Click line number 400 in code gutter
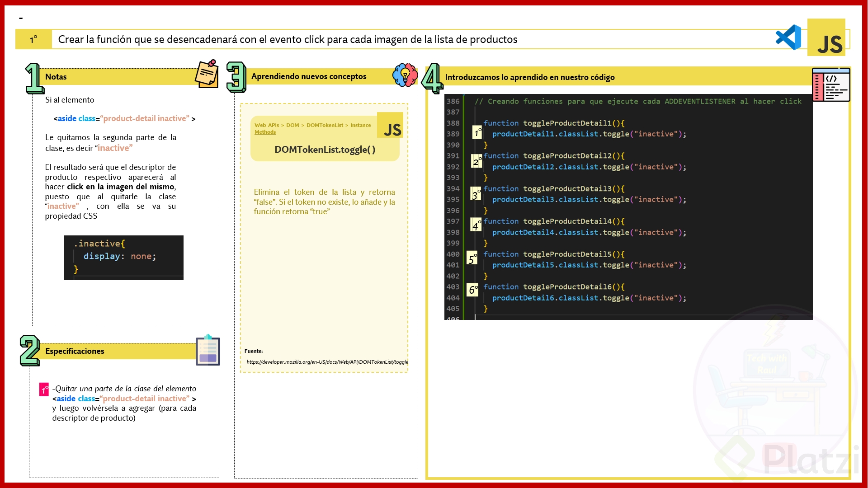Image resolution: width=868 pixels, height=488 pixels. 453,254
